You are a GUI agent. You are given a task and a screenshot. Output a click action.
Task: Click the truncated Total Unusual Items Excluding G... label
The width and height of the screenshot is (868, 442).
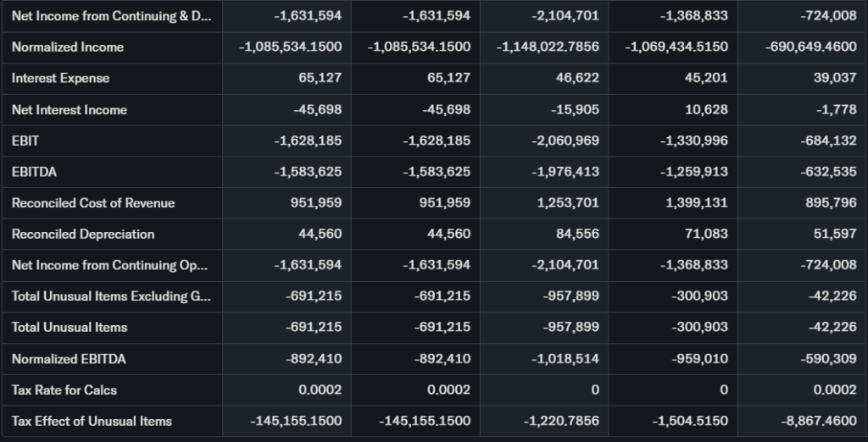[100, 296]
